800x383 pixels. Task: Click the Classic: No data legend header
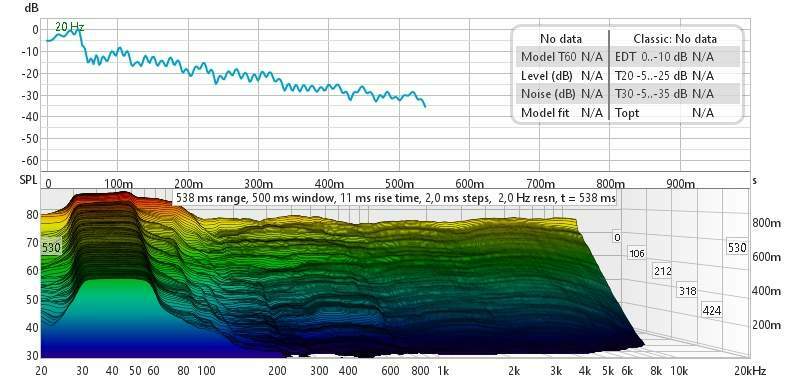point(675,39)
